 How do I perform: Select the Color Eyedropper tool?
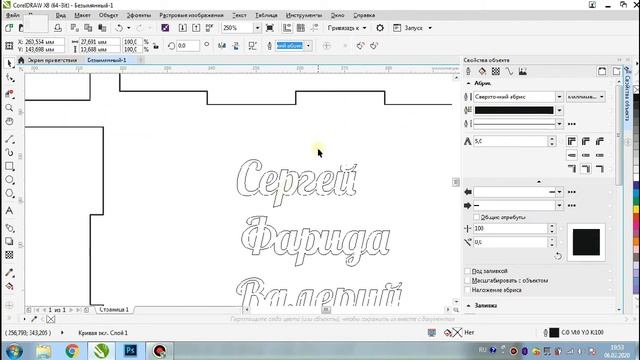coord(10,273)
